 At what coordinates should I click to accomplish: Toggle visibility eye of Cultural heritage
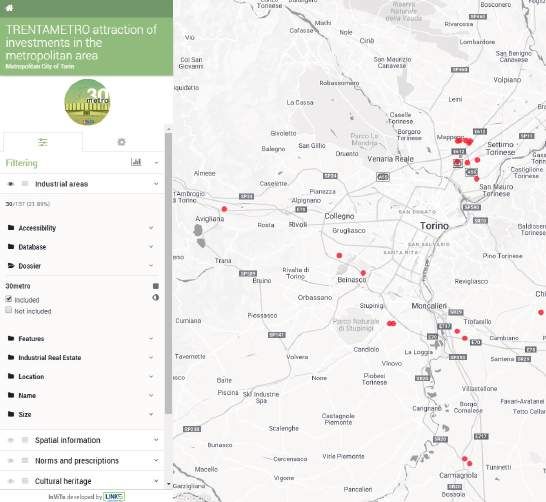click(x=11, y=481)
